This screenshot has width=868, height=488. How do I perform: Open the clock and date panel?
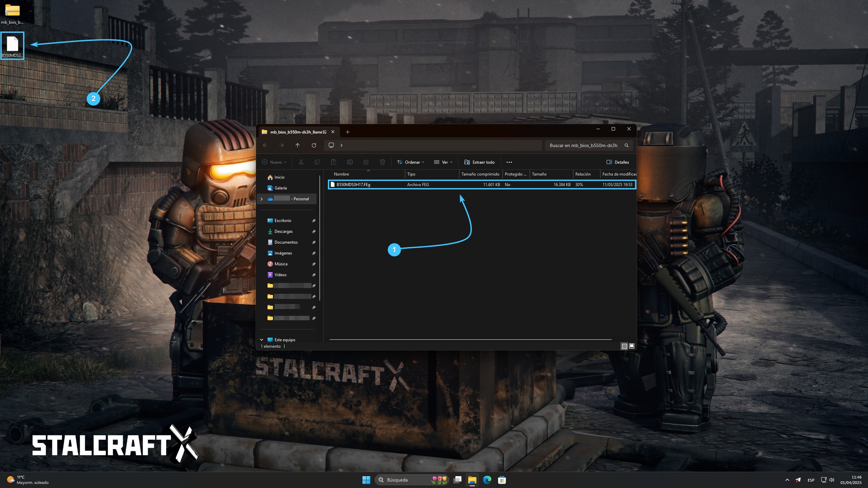point(851,480)
